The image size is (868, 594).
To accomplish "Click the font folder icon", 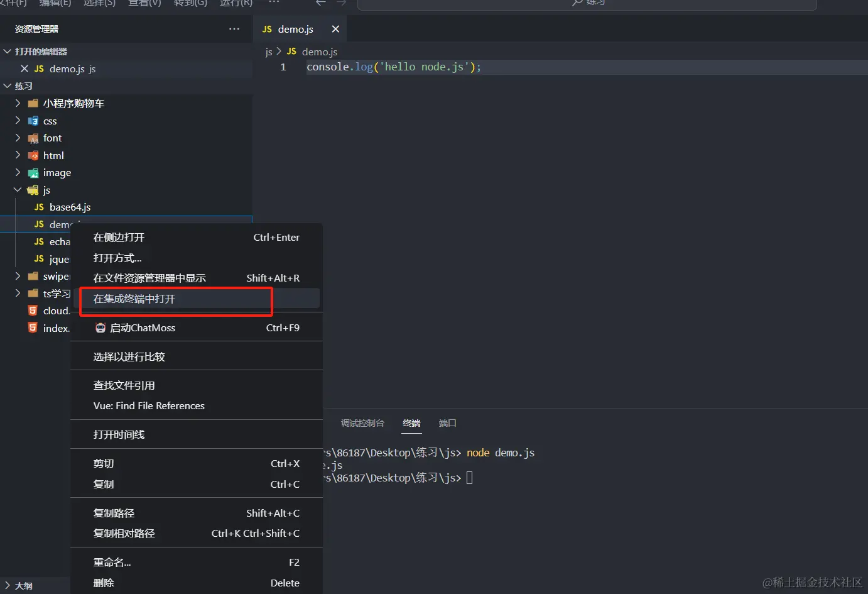I will click(x=33, y=138).
